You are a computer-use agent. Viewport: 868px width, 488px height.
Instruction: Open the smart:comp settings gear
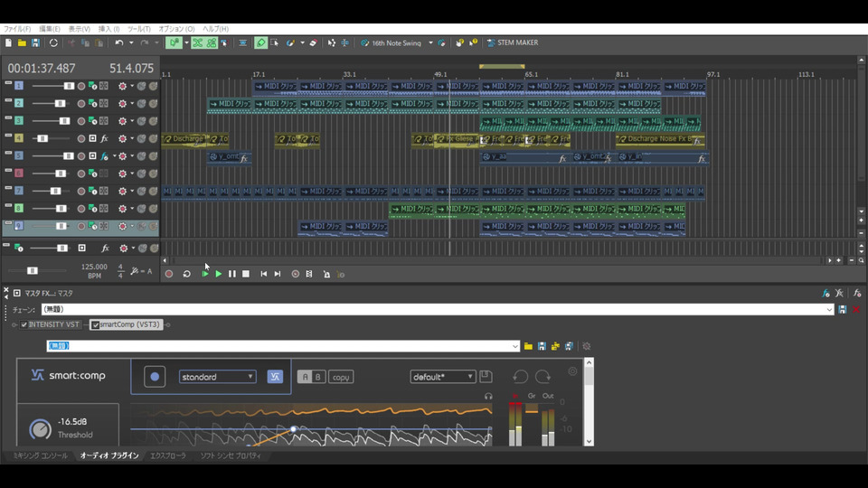(572, 371)
